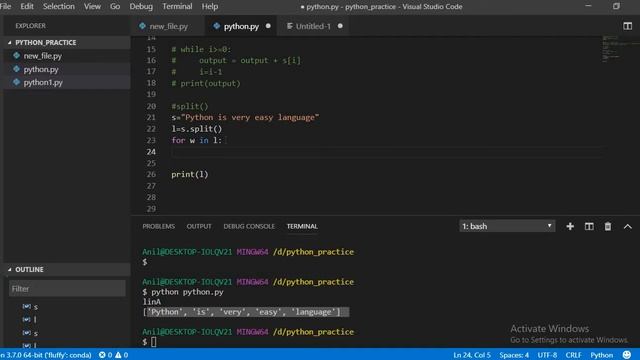Select the TERMINAL panel tab
The height and width of the screenshot is (360, 640).
point(302,227)
